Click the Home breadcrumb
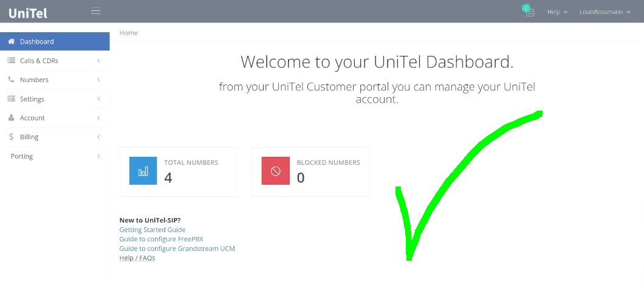Viewport: 644px width, 285px height. pos(129,33)
